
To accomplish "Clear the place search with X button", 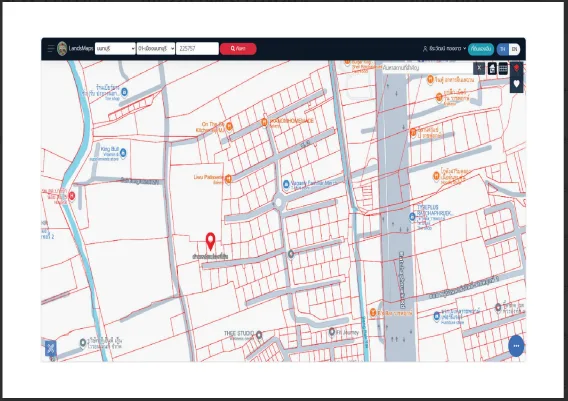I will [479, 68].
